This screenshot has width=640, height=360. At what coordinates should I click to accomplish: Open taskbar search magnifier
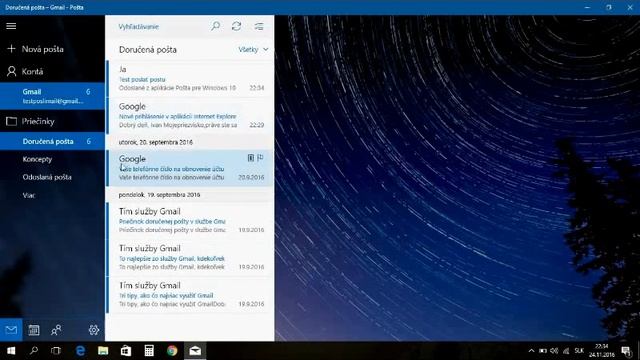pyautogui.click(x=34, y=351)
